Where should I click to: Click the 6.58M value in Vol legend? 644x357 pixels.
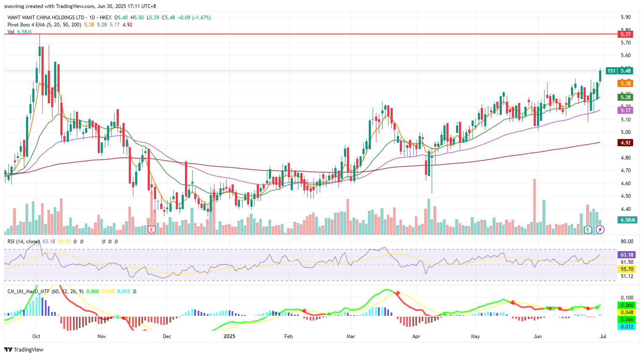point(24,32)
